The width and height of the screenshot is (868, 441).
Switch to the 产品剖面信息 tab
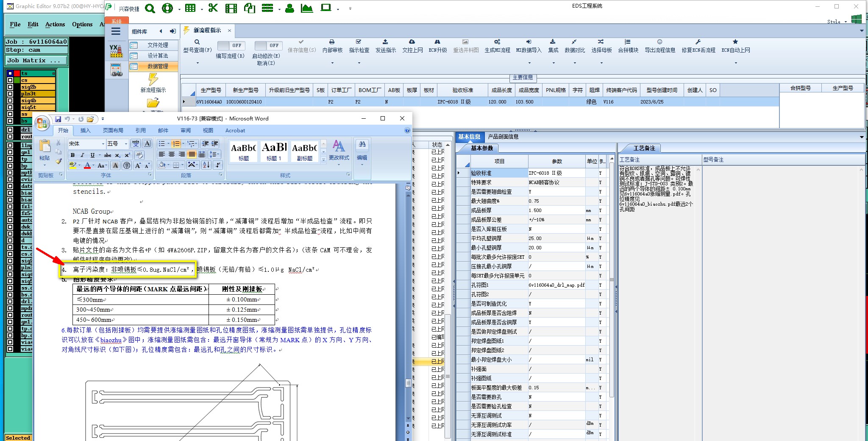(503, 137)
